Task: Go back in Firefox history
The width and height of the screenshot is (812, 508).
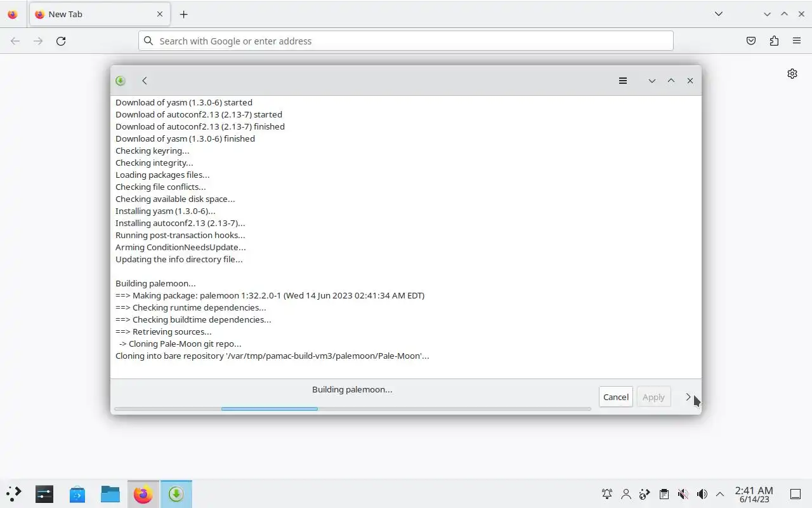Action: pos(15,41)
